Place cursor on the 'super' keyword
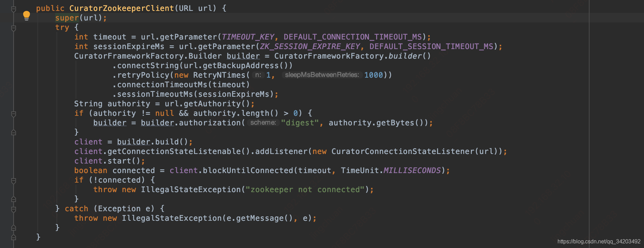This screenshot has width=644, height=248. (67, 18)
